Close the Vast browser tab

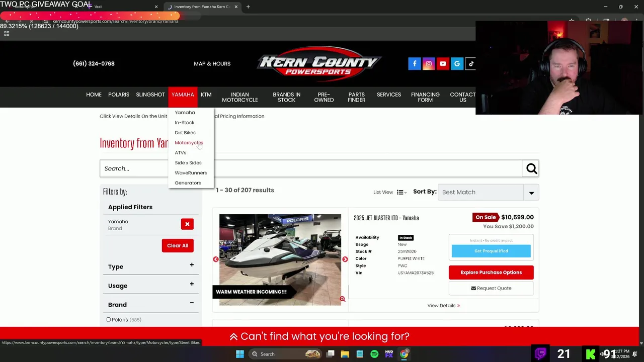[x=156, y=7]
